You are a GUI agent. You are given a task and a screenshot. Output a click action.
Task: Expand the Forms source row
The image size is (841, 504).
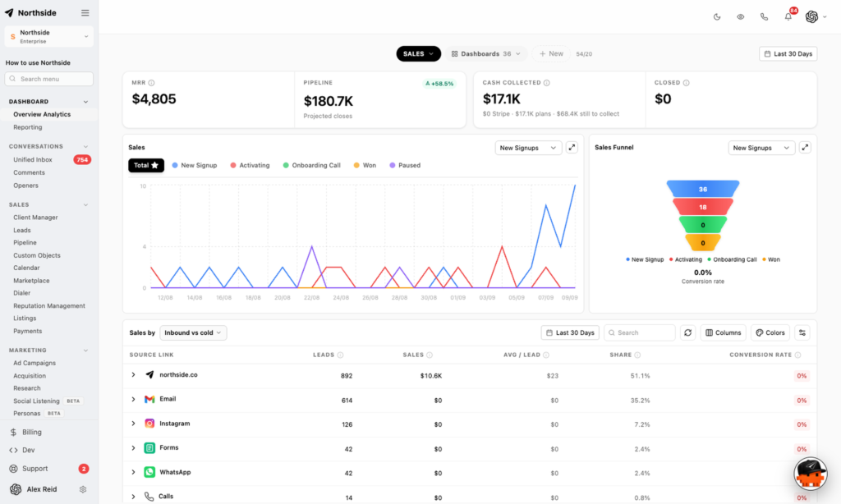click(134, 447)
